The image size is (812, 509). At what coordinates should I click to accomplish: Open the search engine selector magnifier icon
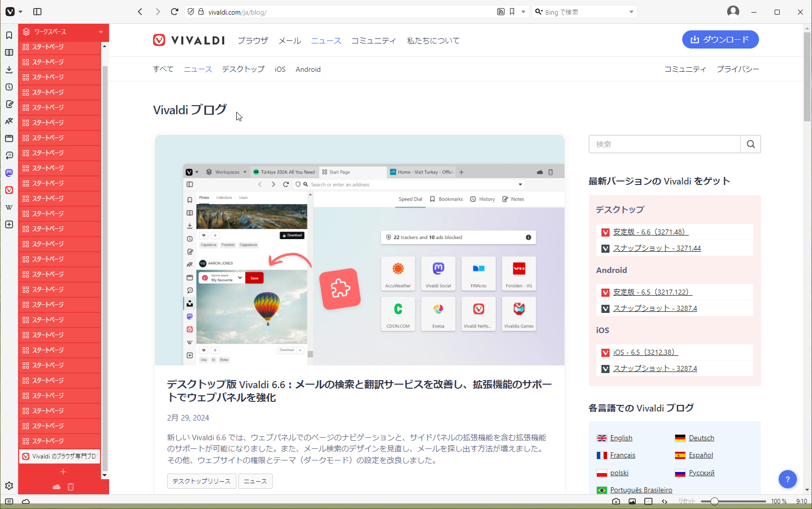click(x=539, y=12)
